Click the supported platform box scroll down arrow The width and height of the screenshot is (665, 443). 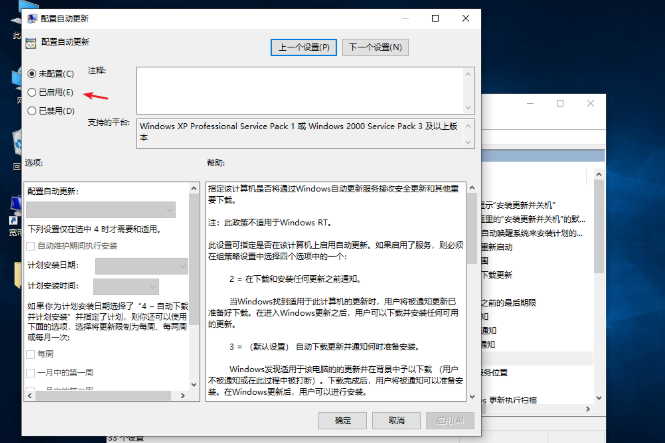468,142
